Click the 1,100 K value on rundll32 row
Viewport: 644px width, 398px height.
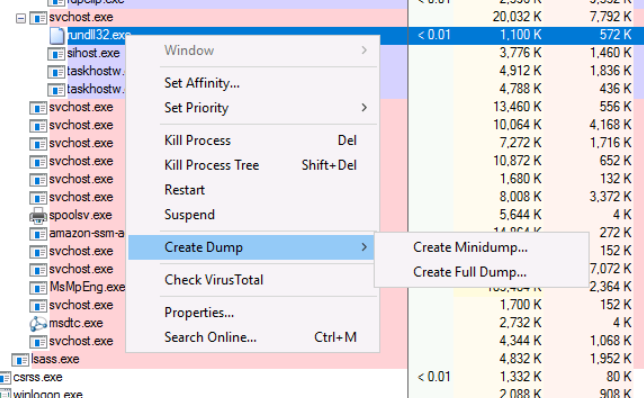tap(521, 35)
